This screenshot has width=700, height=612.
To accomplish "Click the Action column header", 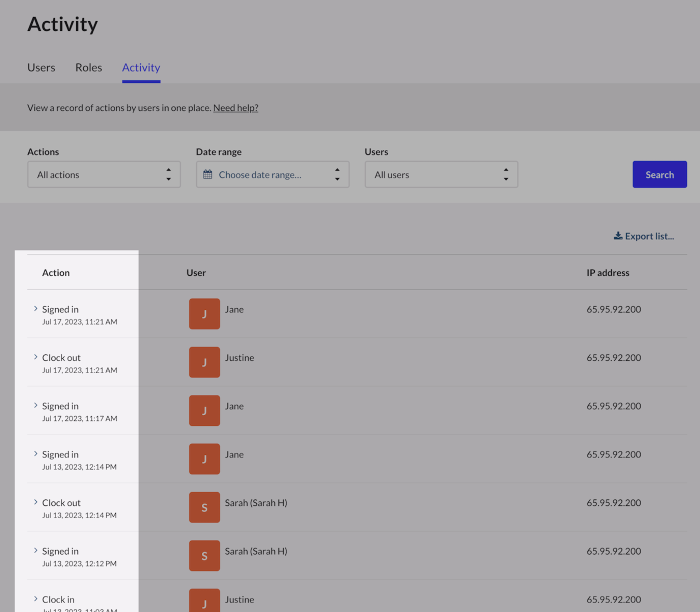I will click(x=55, y=273).
